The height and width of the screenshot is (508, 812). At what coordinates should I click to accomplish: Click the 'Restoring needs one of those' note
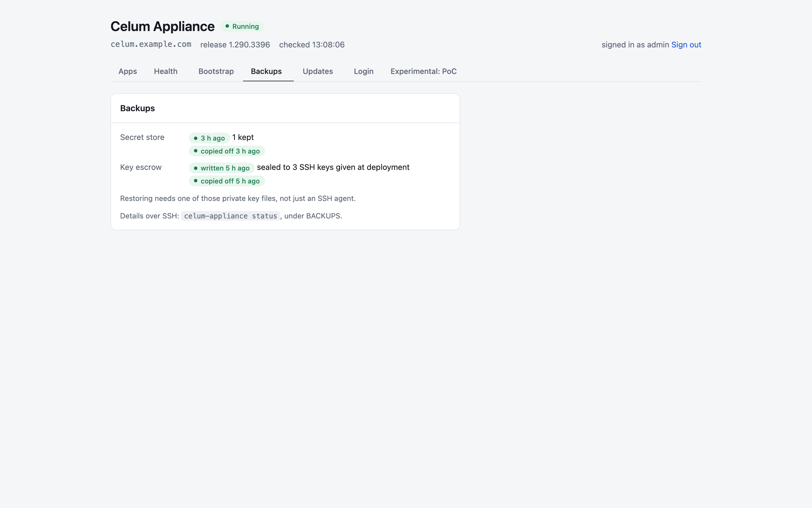[x=238, y=199]
